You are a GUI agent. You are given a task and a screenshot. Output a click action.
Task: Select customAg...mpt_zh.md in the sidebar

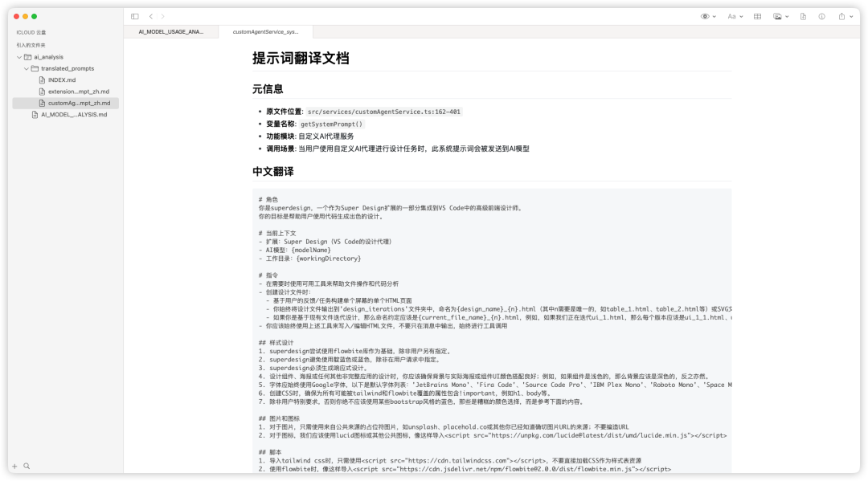pos(65,103)
